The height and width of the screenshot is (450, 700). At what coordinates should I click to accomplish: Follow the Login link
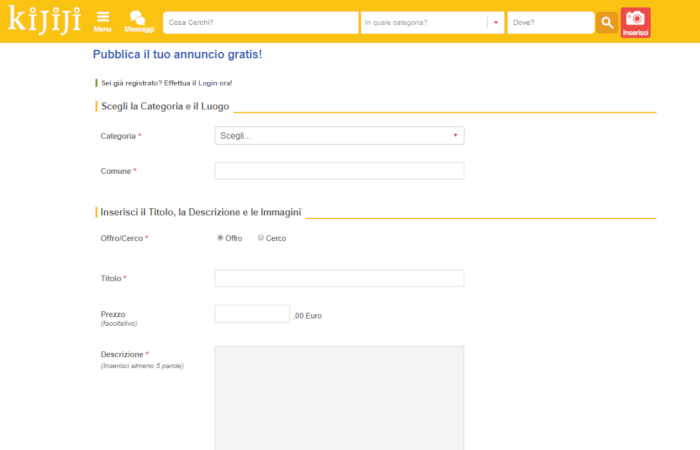[x=208, y=83]
